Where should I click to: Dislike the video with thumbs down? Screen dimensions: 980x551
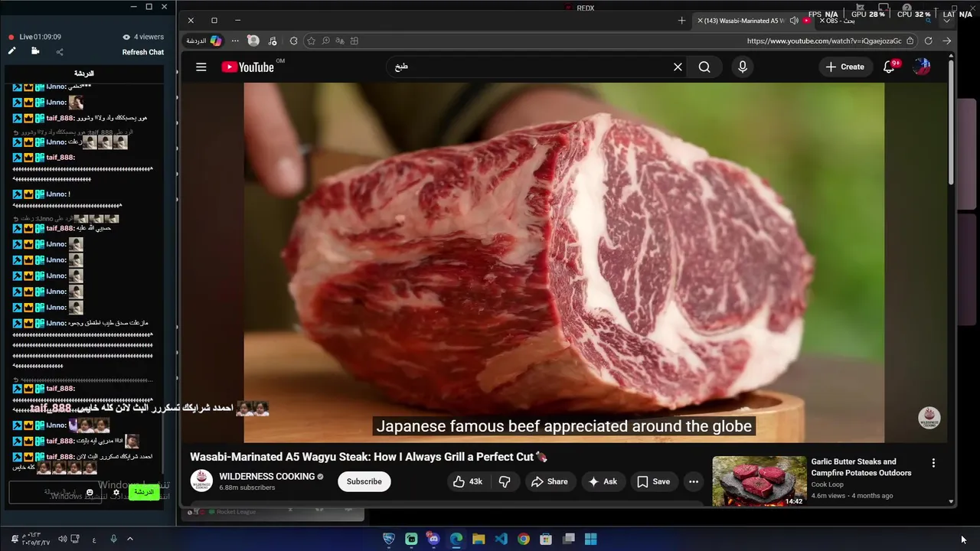point(505,481)
